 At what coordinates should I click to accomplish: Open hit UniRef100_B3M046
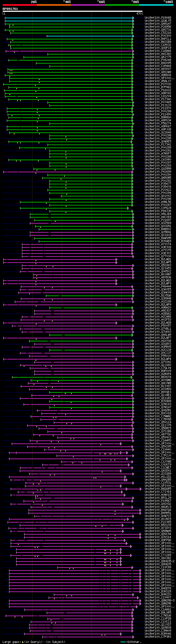158,634
